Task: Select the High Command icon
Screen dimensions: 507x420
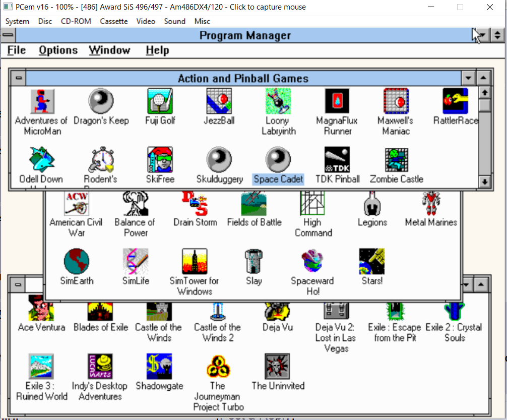Action: 312,204
